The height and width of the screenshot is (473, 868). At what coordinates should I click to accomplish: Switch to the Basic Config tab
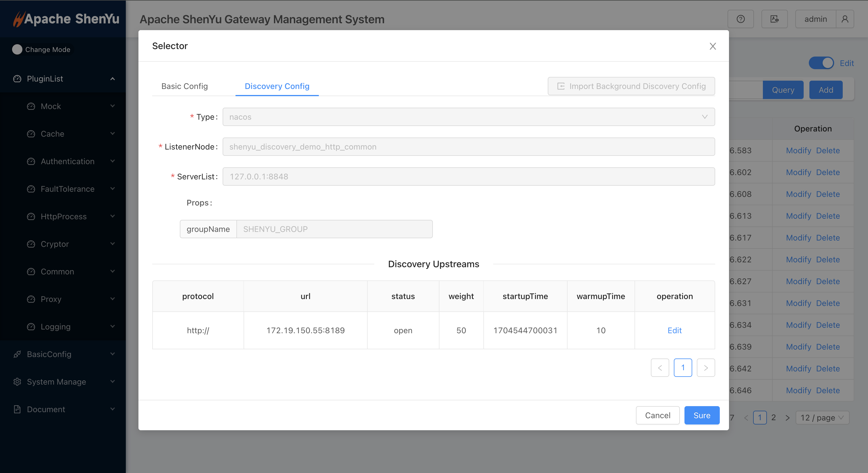click(x=184, y=86)
